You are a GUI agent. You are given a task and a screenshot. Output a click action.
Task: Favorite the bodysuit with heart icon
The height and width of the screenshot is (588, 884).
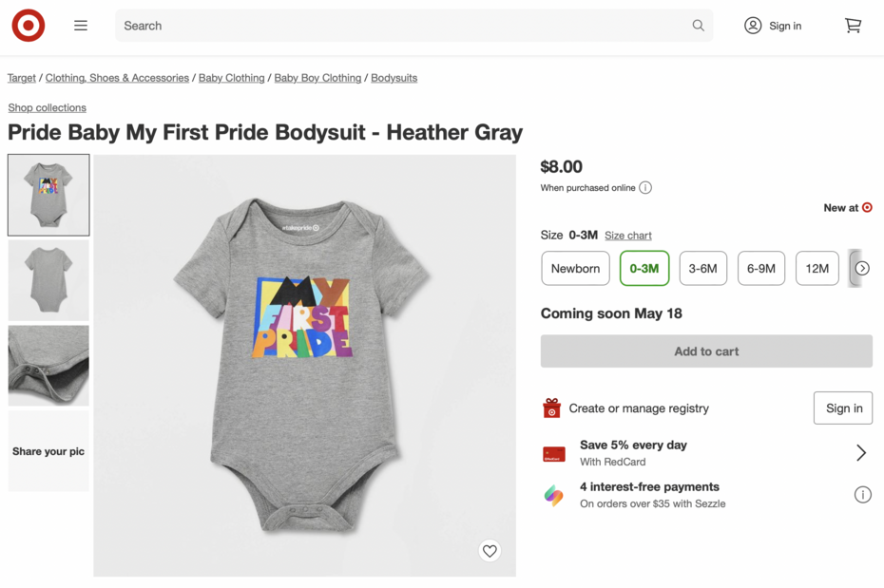pos(490,551)
